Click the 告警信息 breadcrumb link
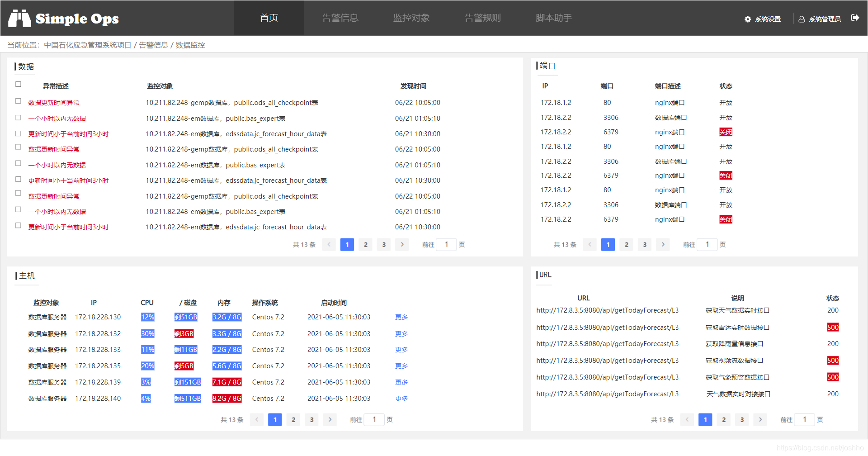868x456 pixels. point(153,45)
